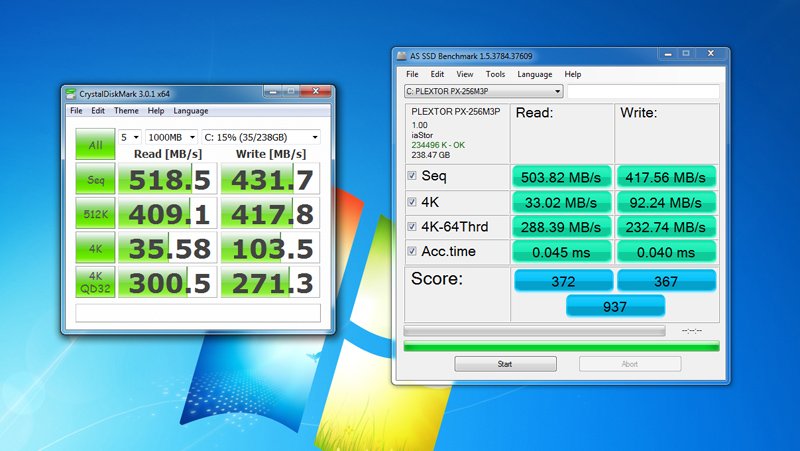Open the Theme menu in CrystalDiskMark
Screen dimensions: 800x451
coord(126,111)
